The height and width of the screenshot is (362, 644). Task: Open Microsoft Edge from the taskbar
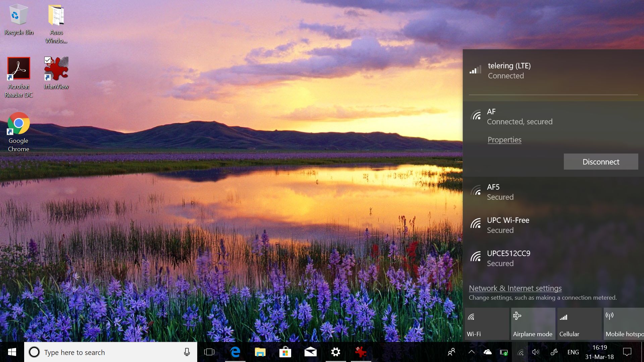coord(235,352)
